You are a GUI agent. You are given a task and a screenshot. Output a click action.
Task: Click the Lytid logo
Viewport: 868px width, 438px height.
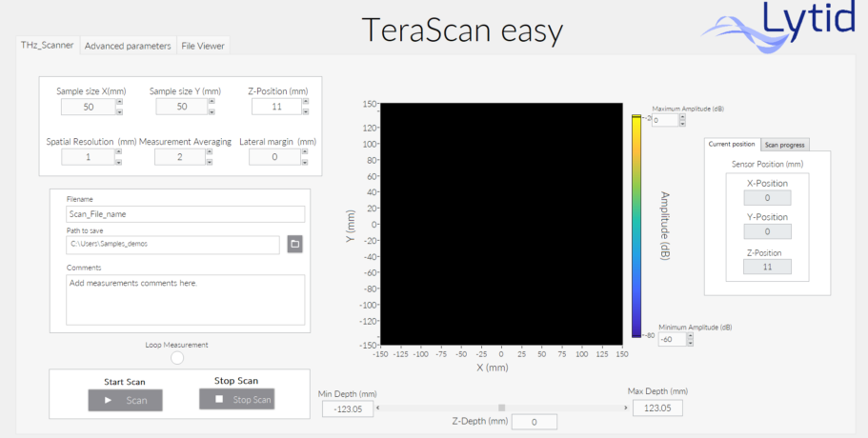[780, 26]
